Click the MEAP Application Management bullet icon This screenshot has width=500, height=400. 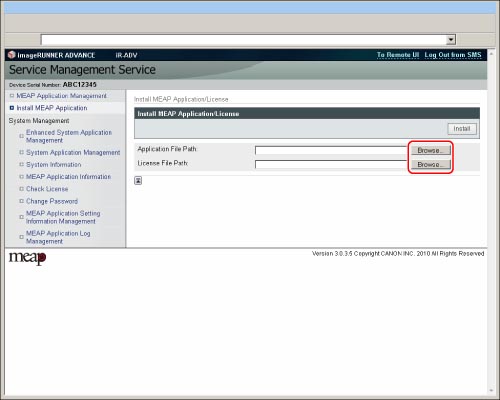coord(12,96)
